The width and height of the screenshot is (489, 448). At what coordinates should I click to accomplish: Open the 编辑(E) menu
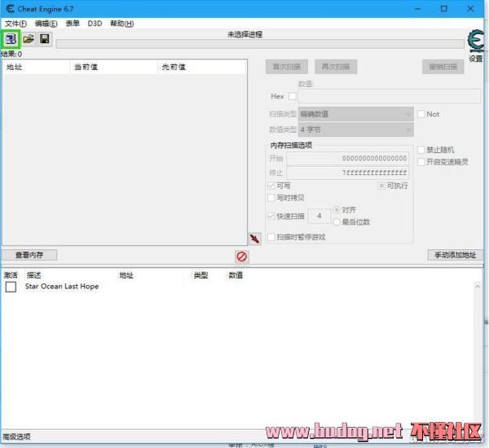pyautogui.click(x=46, y=24)
